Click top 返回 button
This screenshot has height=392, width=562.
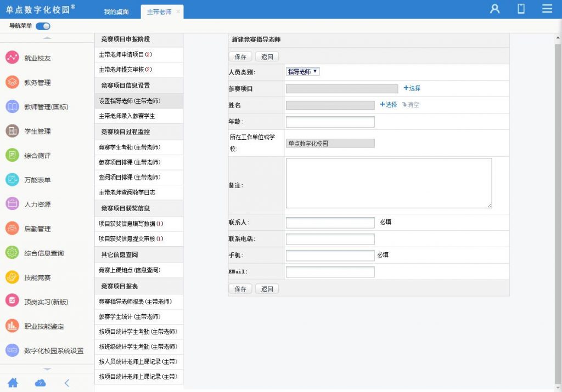pyautogui.click(x=267, y=56)
